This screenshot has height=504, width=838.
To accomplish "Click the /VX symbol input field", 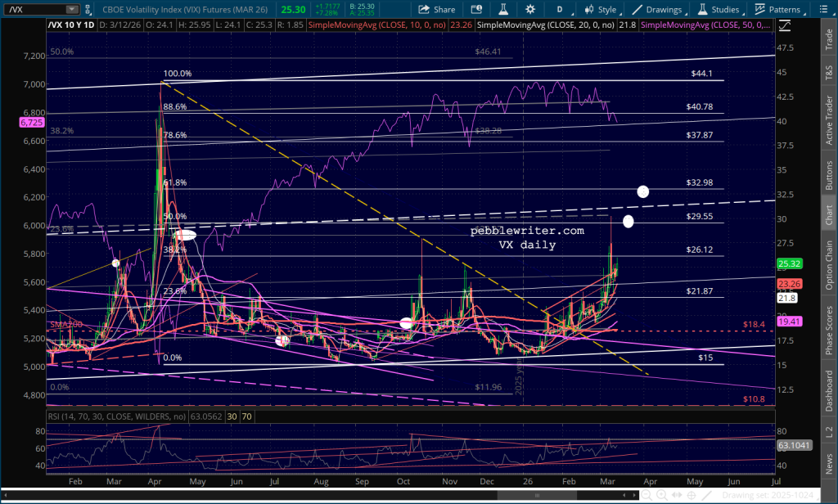I will pyautogui.click(x=33, y=10).
